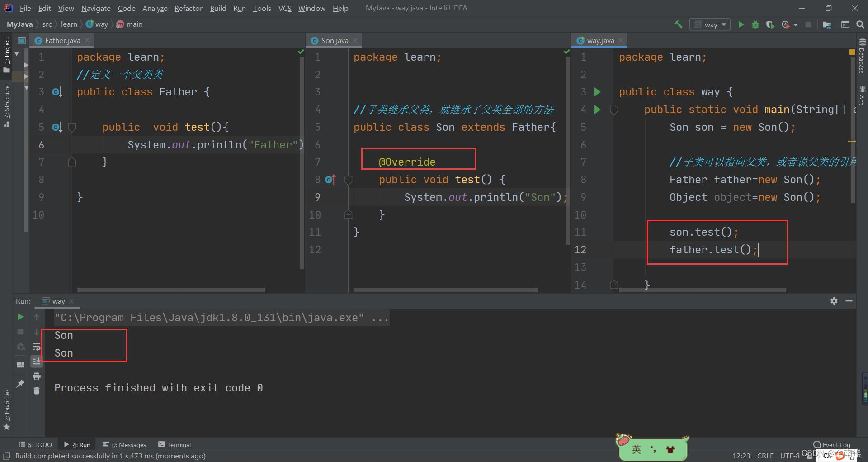Viewport: 868px width, 462px height.
Task: Switch to the way.java tab
Action: pos(600,40)
